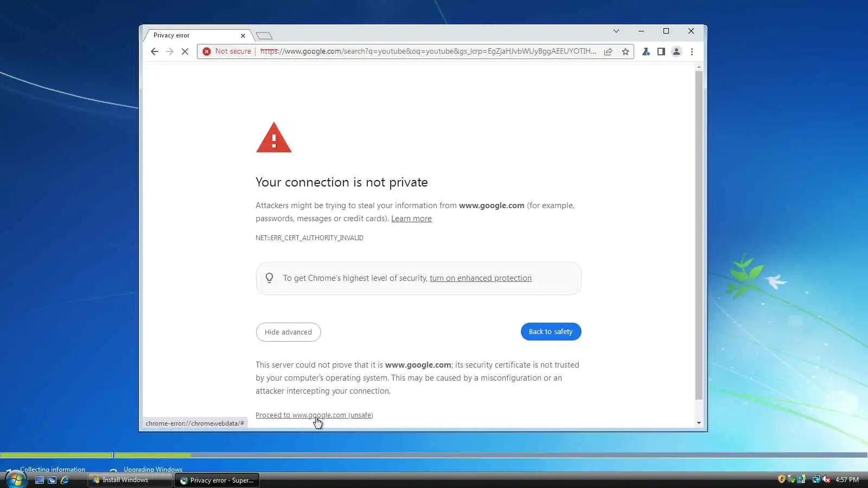Open a new tab with the tab button

coord(264,36)
